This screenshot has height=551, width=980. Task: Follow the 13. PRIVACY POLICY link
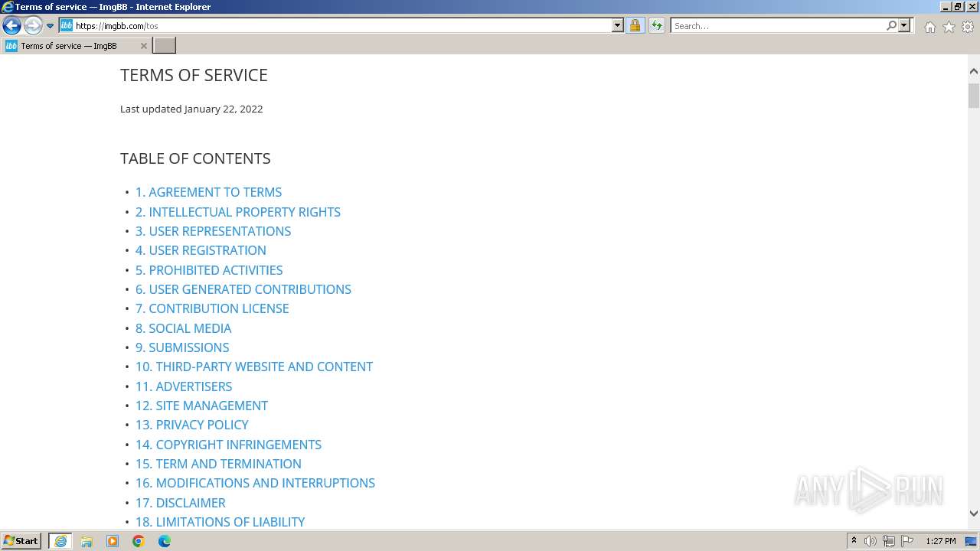pyautogui.click(x=192, y=425)
